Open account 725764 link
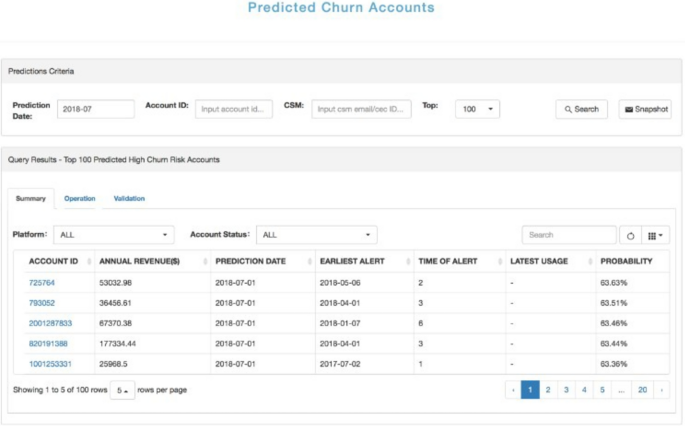The width and height of the screenshot is (685, 426). [42, 284]
